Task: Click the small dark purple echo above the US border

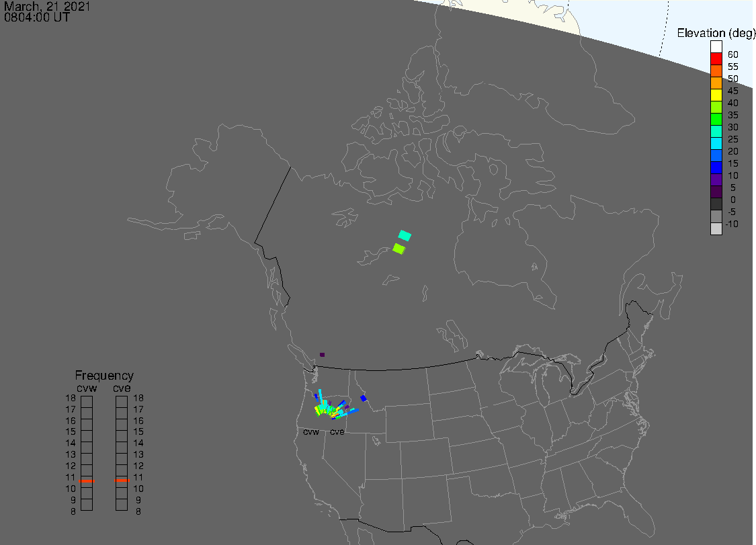Action: tap(322, 355)
